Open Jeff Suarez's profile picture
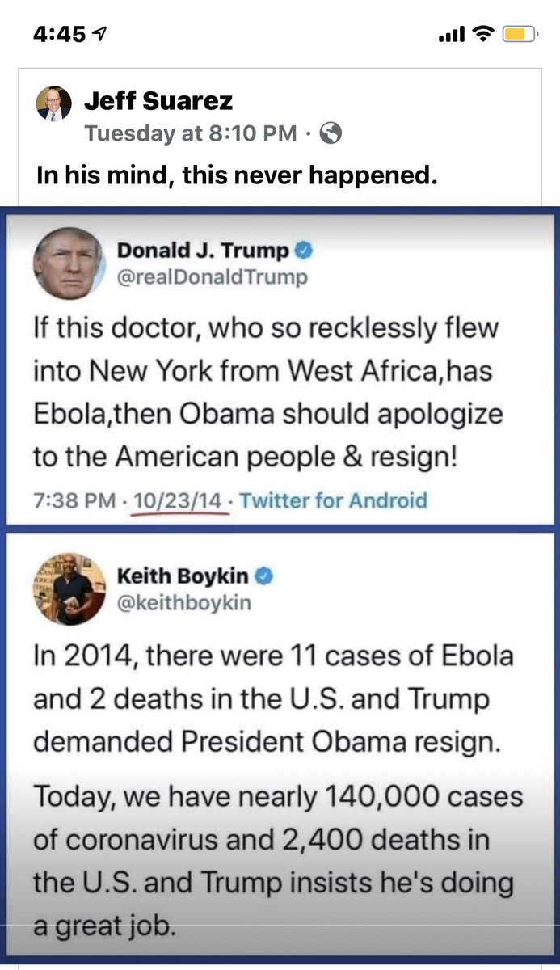 (53, 103)
